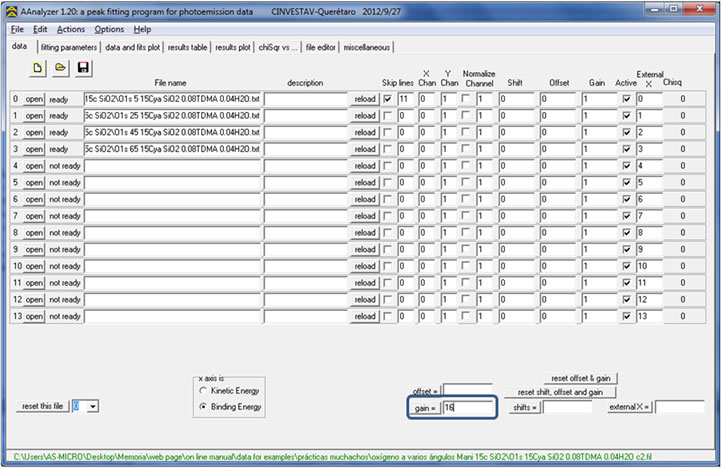Click the reset offset & gain button
The width and height of the screenshot is (721, 468).
[579, 378]
